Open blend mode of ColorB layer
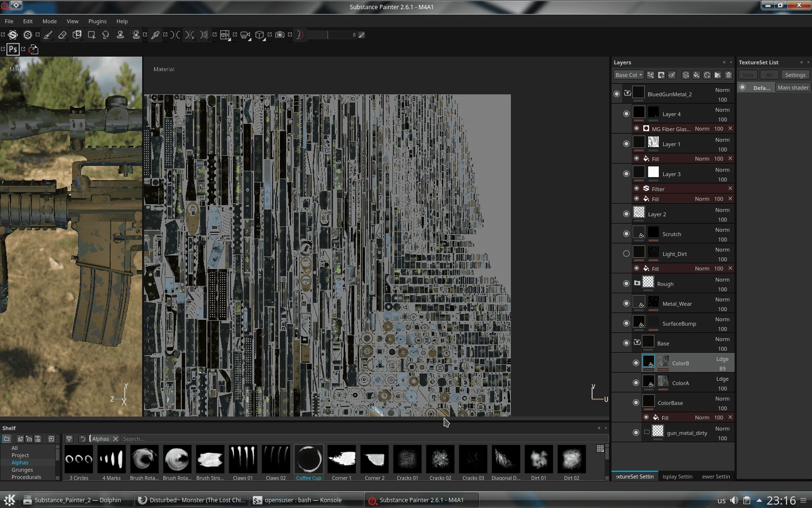812x508 pixels. coord(722,359)
